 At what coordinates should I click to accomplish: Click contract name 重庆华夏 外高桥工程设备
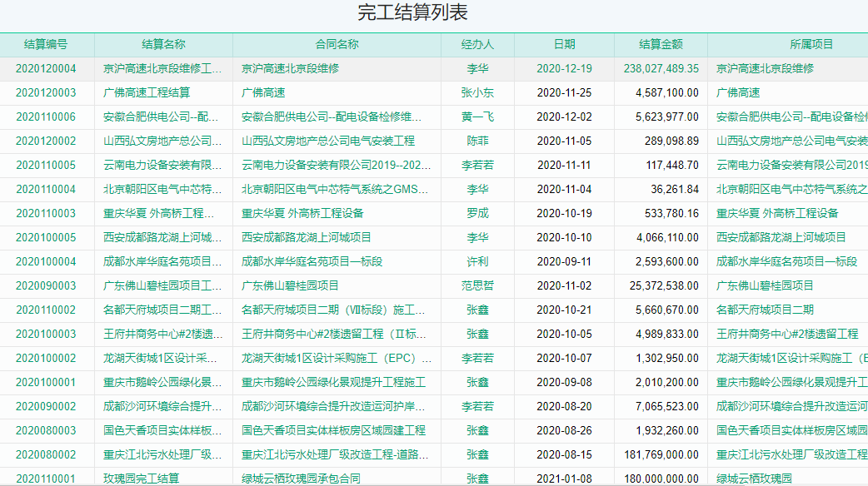click(x=302, y=213)
